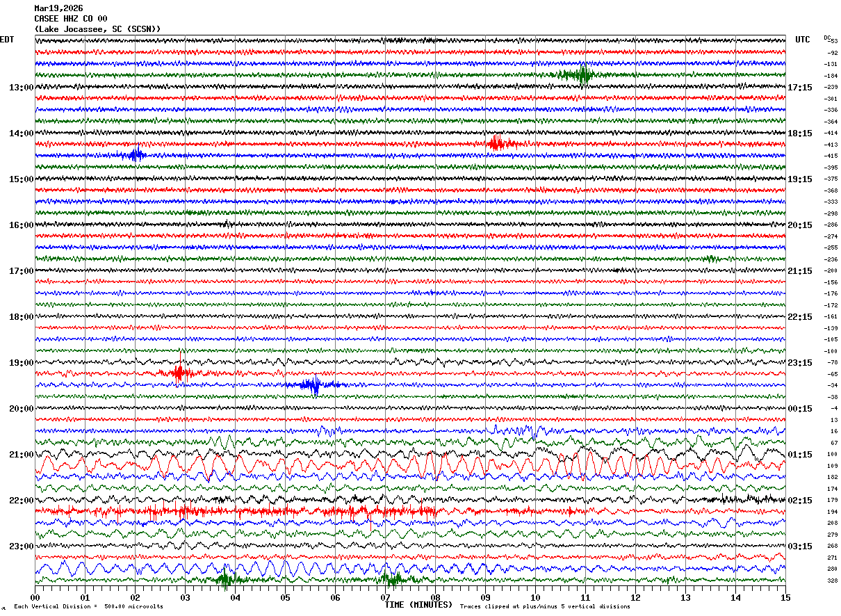This screenshot has height=616, width=841.
Task: Click the DC offset value -333
Action: tap(831, 202)
